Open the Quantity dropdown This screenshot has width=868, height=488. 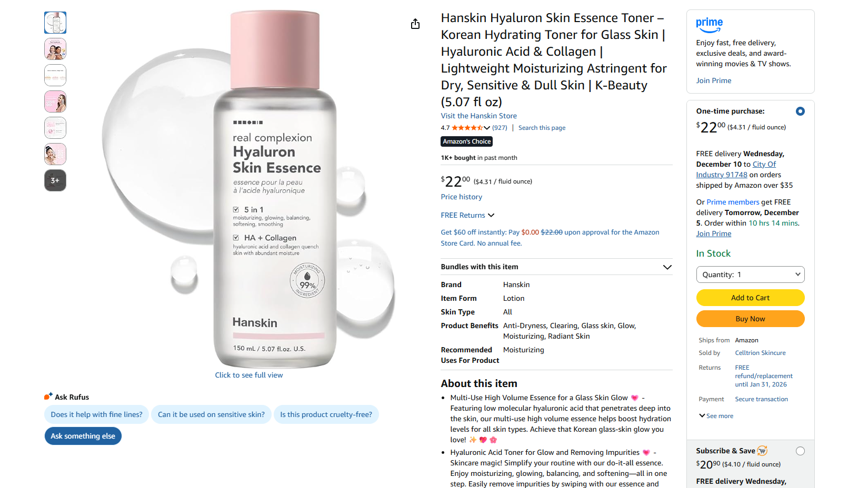pyautogui.click(x=750, y=274)
